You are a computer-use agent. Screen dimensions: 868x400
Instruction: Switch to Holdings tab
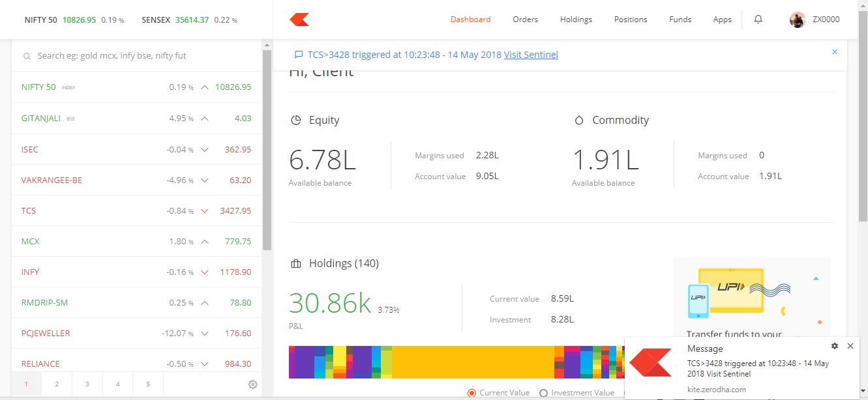(x=576, y=20)
